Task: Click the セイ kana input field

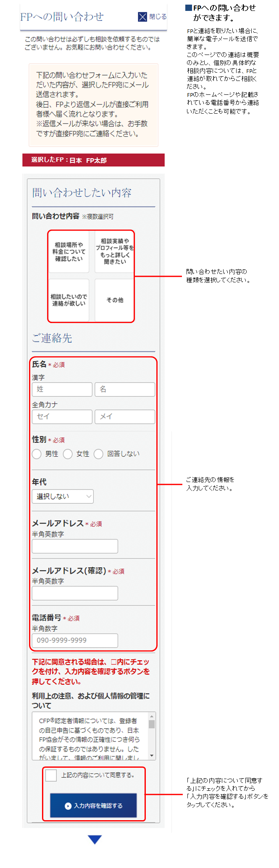Action: pyautogui.click(x=62, y=417)
